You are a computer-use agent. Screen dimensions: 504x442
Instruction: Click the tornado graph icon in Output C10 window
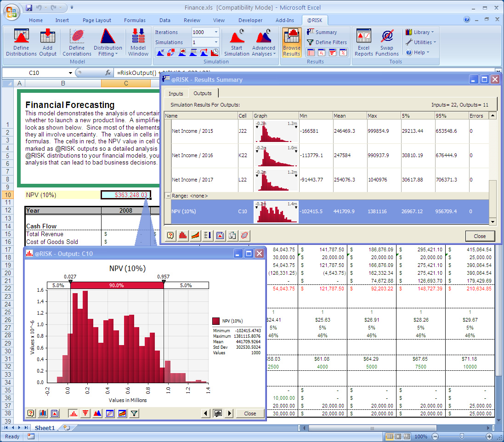[85, 414]
